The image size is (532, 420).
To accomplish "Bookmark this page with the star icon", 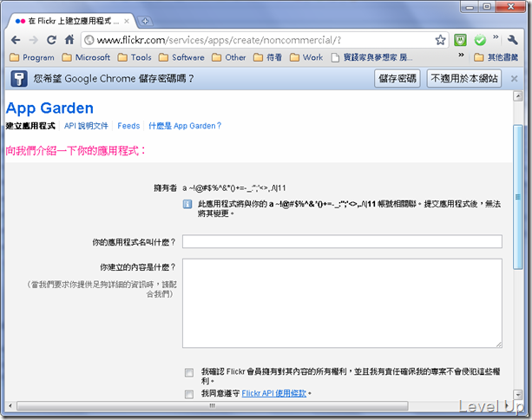I will pyautogui.click(x=440, y=40).
